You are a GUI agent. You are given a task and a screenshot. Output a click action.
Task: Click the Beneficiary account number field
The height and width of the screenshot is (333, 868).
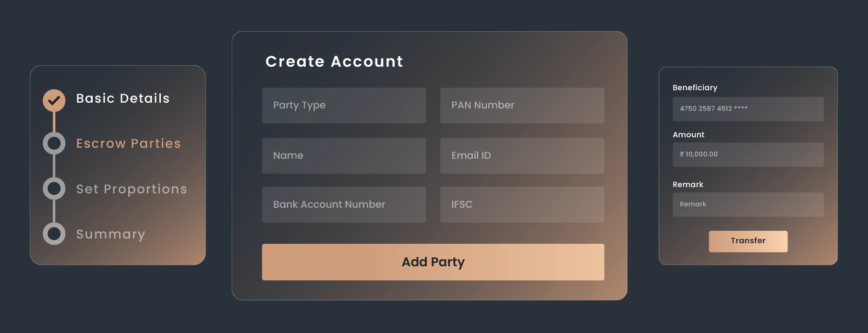point(747,109)
